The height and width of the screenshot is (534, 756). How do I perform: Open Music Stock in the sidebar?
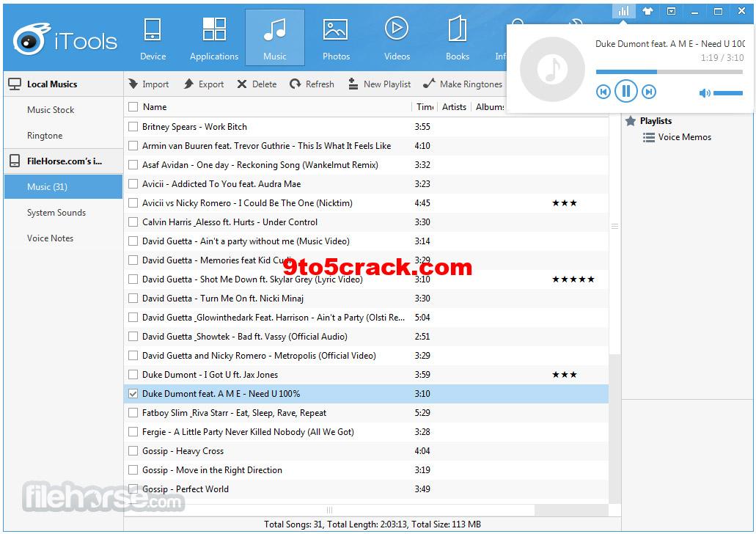pos(63,110)
